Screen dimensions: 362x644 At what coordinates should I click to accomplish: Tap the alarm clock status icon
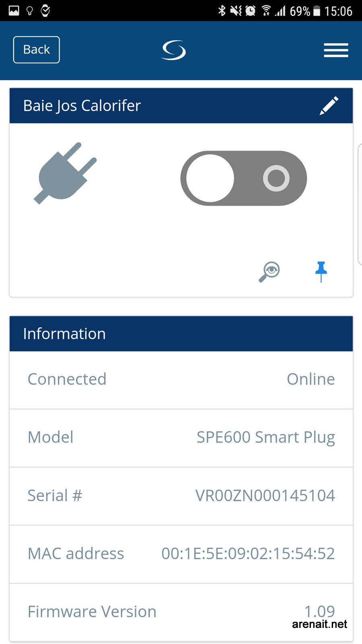coord(251,10)
